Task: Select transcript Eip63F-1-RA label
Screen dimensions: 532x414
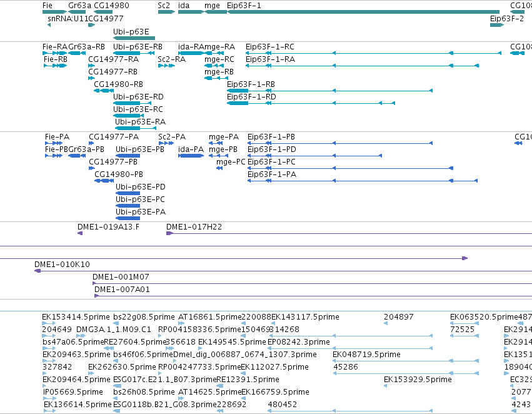Action: 271,59
